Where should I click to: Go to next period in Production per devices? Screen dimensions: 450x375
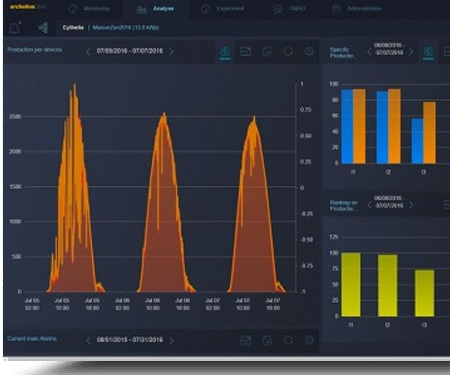pyautogui.click(x=171, y=52)
